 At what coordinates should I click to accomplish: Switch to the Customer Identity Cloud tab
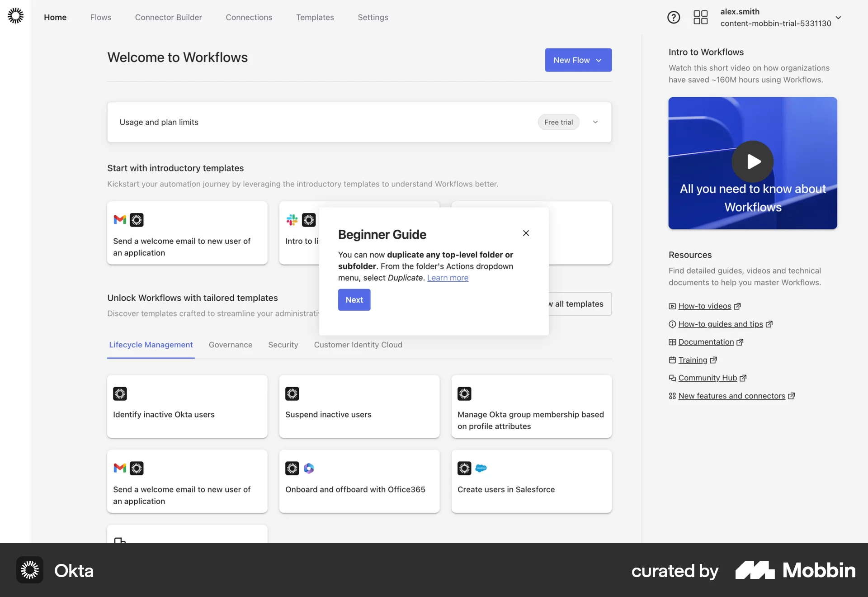[358, 345]
